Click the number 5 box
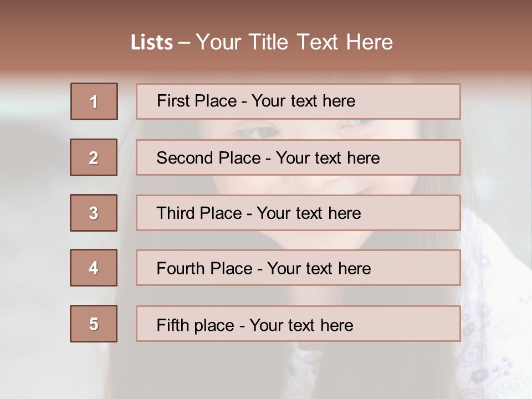The height and width of the screenshot is (399, 532). click(94, 324)
